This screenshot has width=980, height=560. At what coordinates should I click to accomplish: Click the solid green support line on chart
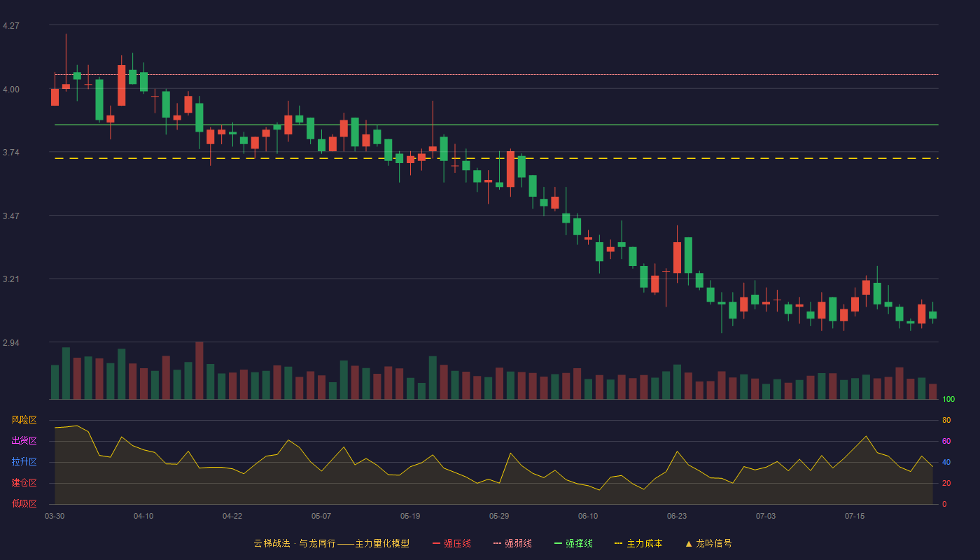tap(496, 125)
